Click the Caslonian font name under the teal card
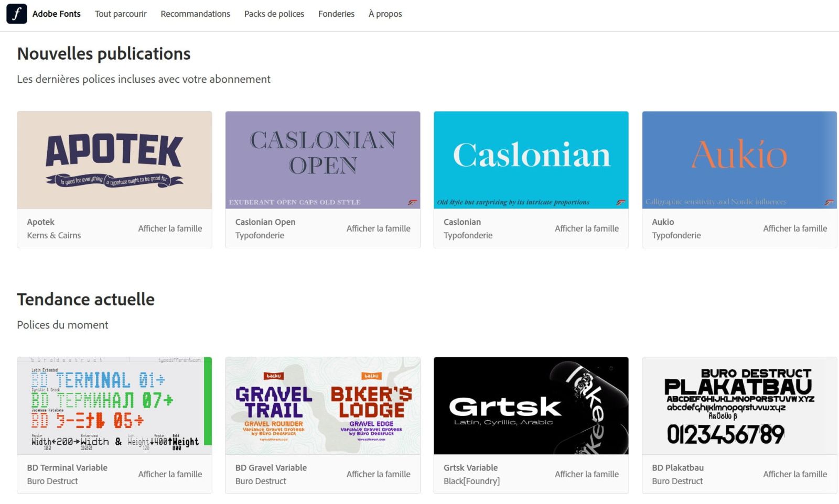 462,222
